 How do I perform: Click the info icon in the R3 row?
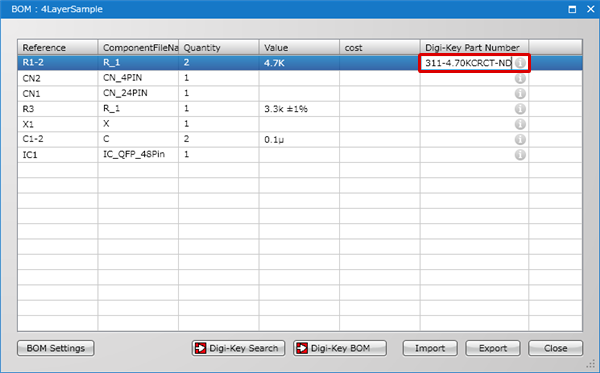520,109
